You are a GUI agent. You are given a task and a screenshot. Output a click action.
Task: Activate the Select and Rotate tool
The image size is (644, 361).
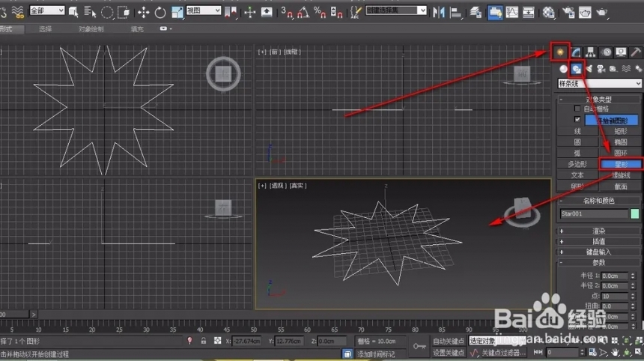tap(160, 12)
